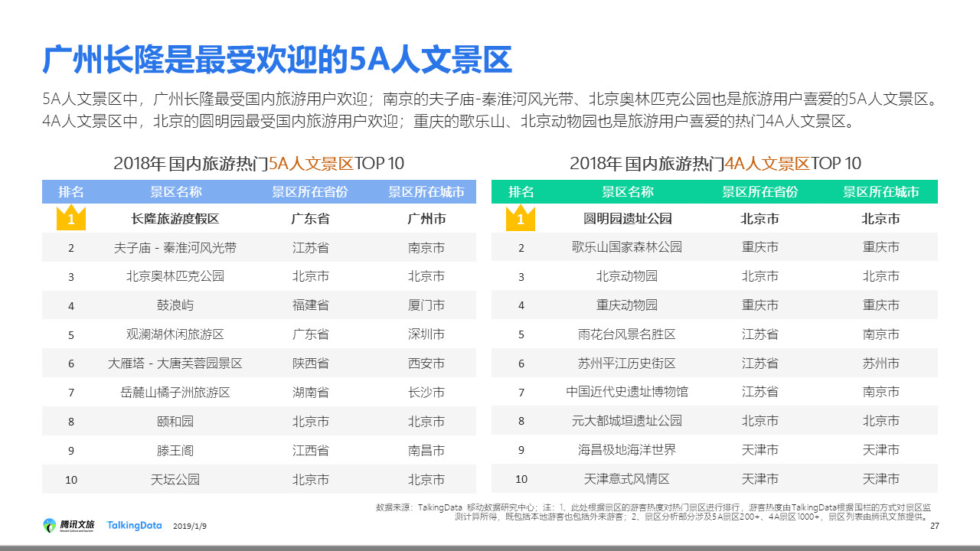Click the orange 4A人文景区 text in the right table title
The height and width of the screenshot is (551, 980).
point(766,163)
